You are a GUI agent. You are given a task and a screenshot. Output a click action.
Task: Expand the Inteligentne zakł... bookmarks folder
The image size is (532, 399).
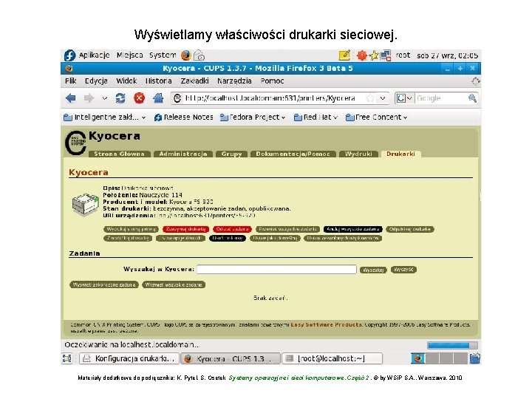(x=104, y=117)
